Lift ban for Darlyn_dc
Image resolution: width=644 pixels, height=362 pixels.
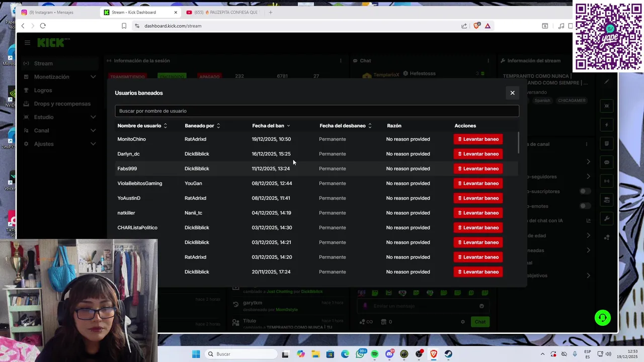pos(478,154)
